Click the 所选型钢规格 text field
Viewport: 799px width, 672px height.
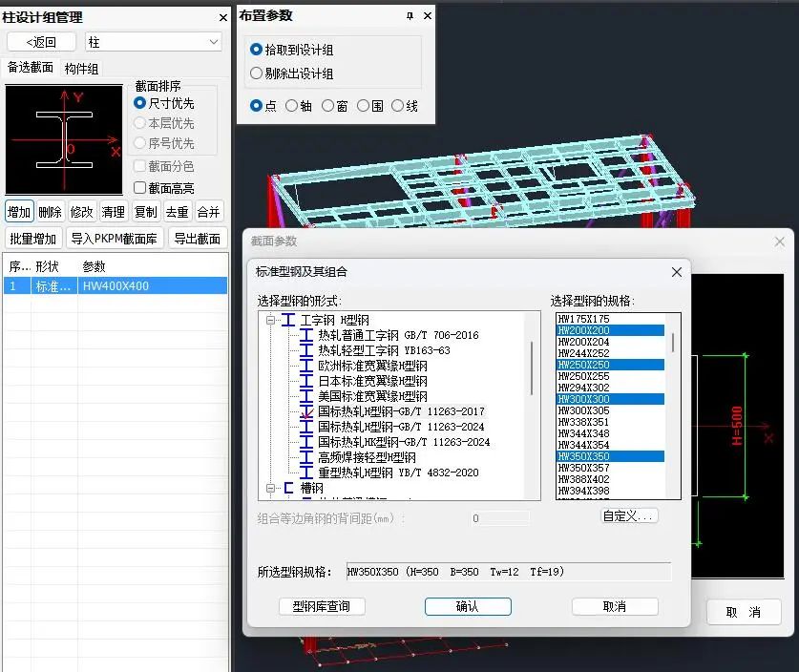pyautogui.click(x=509, y=572)
